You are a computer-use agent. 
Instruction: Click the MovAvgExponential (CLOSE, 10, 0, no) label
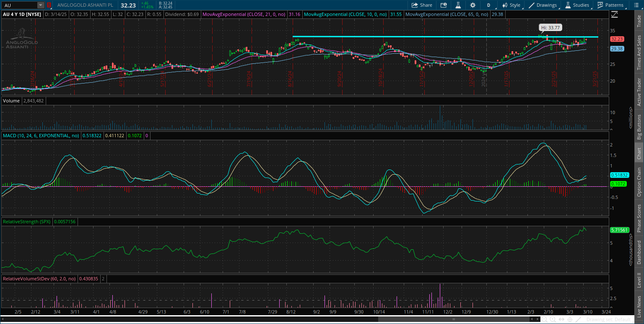[x=345, y=14]
